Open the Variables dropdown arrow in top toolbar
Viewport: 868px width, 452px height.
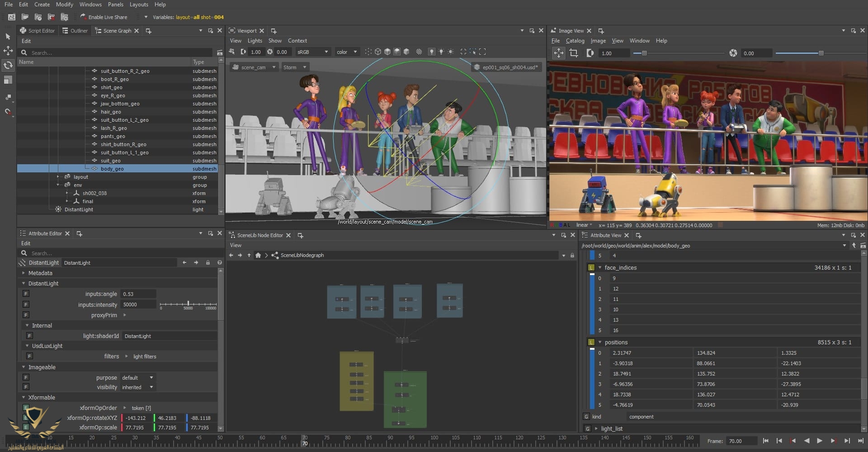click(x=146, y=17)
